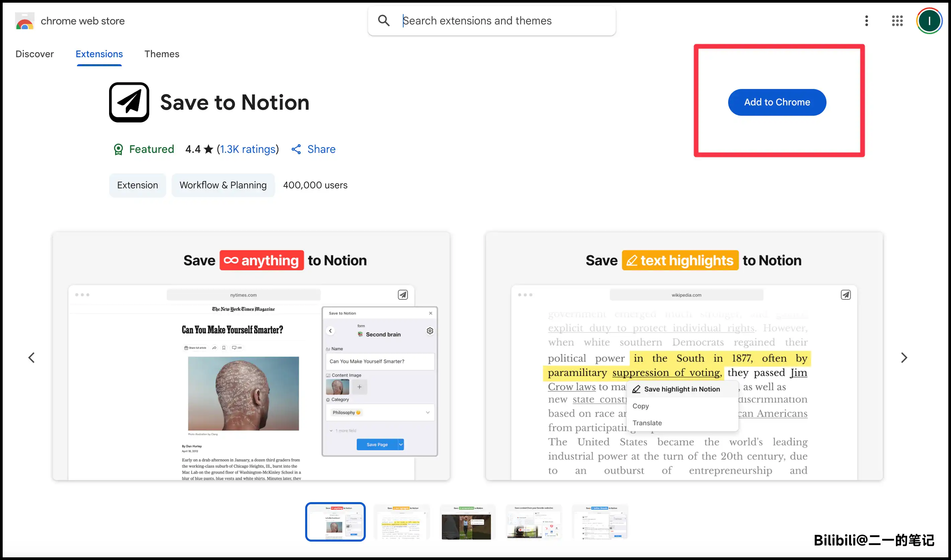Switch to the Themes tab
The width and height of the screenshot is (951, 560).
point(162,54)
